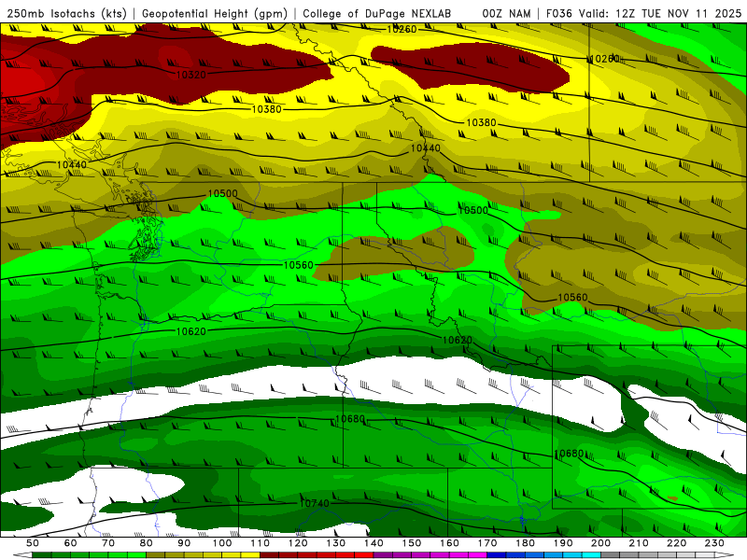The width and height of the screenshot is (747, 560).
Task: Click the dark blue swatch just after 170
Action: (497, 555)
